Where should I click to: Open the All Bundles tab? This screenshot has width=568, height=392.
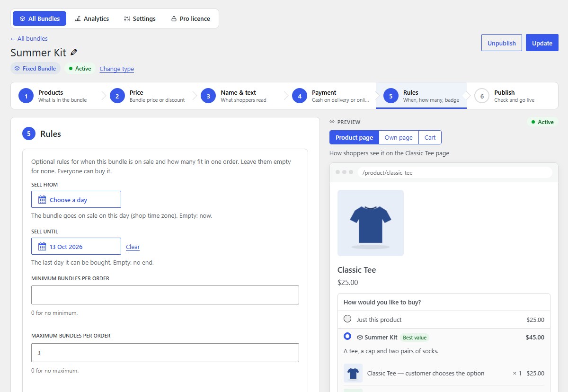pos(40,18)
